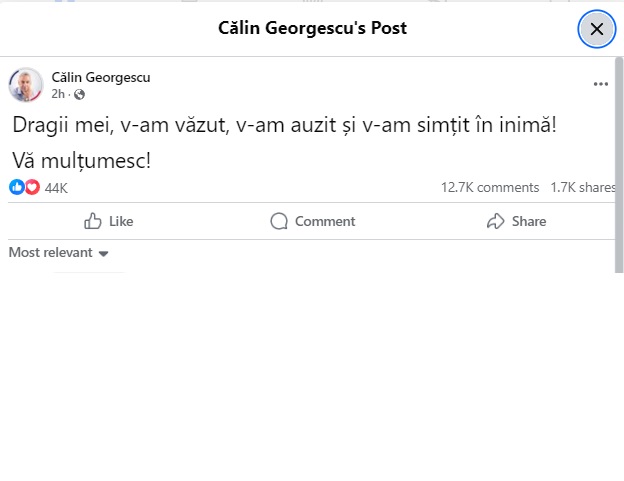Click the globe public audience icon
The height and width of the screenshot is (481, 624).
click(x=80, y=95)
